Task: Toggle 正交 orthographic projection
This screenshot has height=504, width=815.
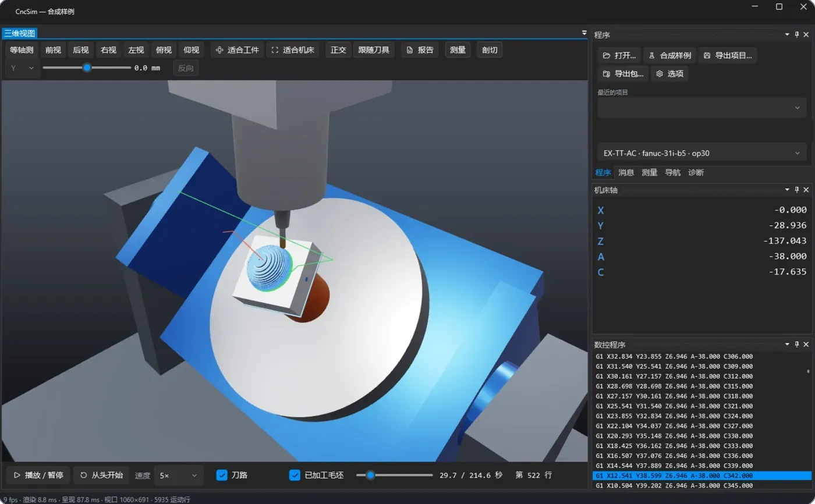Action: (338, 50)
